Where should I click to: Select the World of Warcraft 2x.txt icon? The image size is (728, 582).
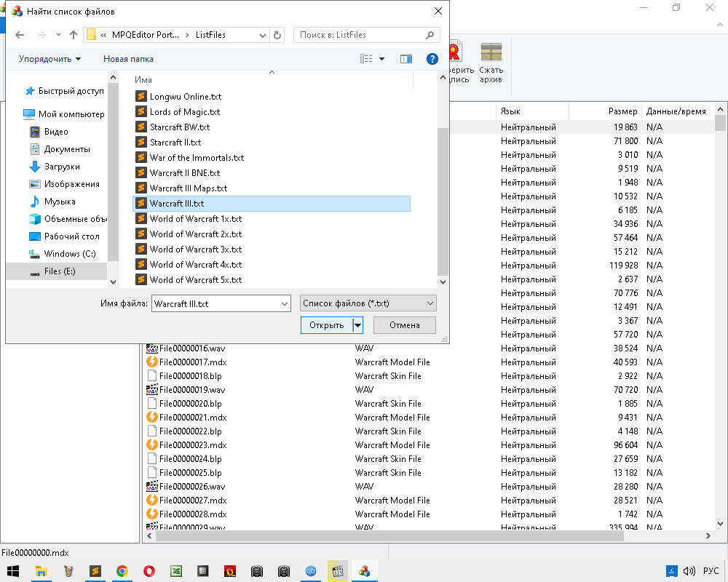(x=141, y=234)
